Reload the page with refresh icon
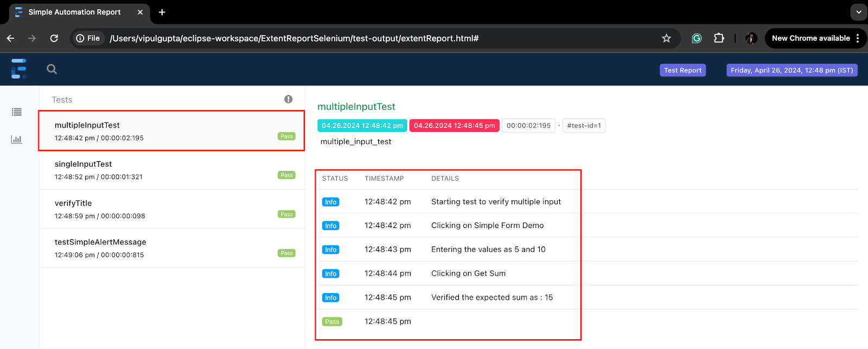Screen dimensions: 868x349 [54, 39]
